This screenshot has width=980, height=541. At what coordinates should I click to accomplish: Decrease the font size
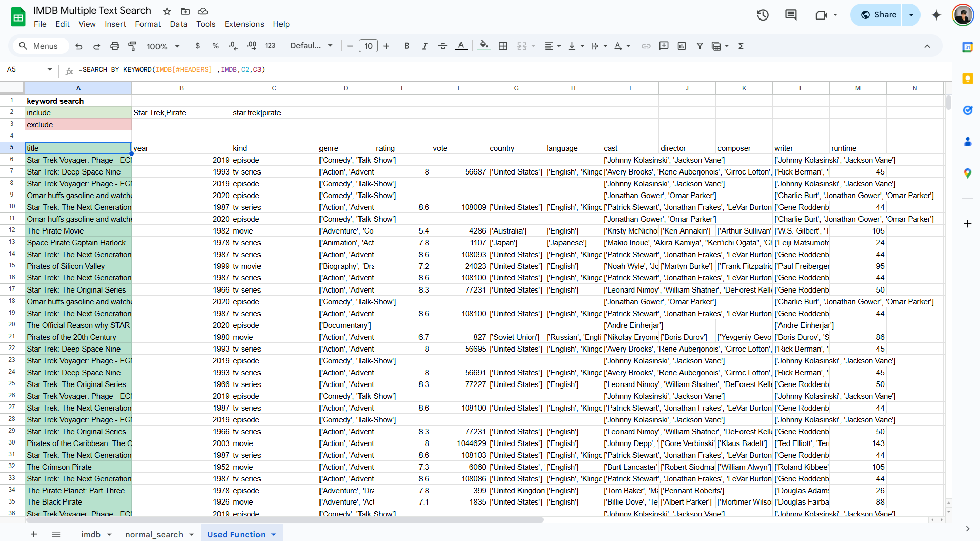350,46
